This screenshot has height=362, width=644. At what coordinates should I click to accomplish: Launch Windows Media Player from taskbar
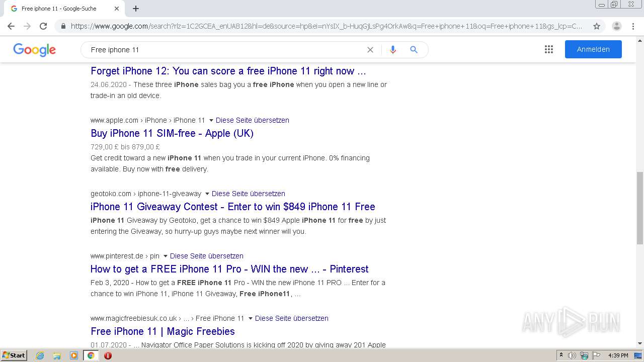pos(74,355)
